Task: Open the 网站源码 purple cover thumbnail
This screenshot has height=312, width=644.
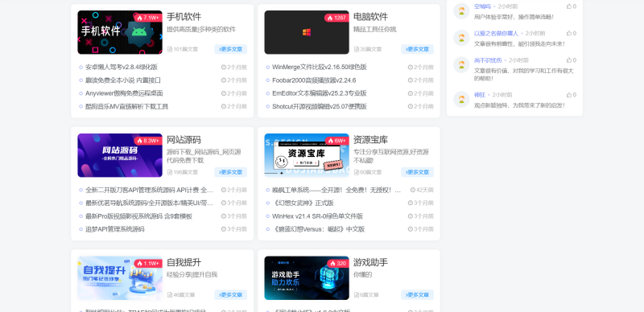Action: point(120,155)
